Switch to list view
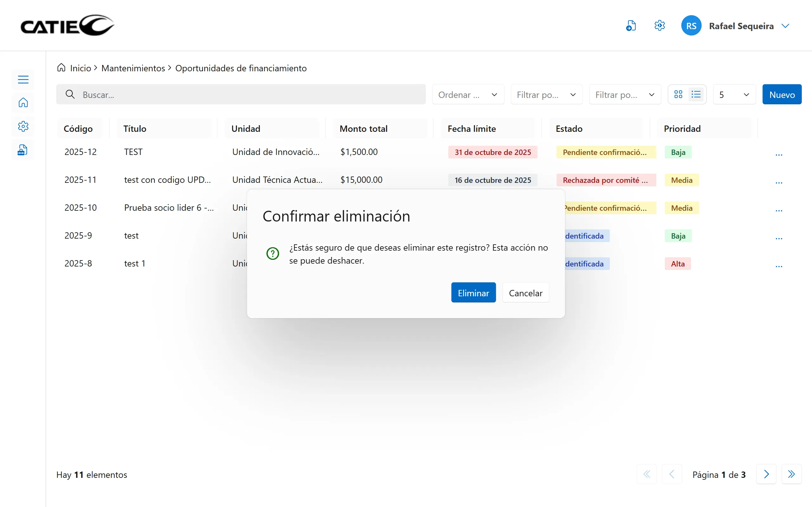 (696, 94)
